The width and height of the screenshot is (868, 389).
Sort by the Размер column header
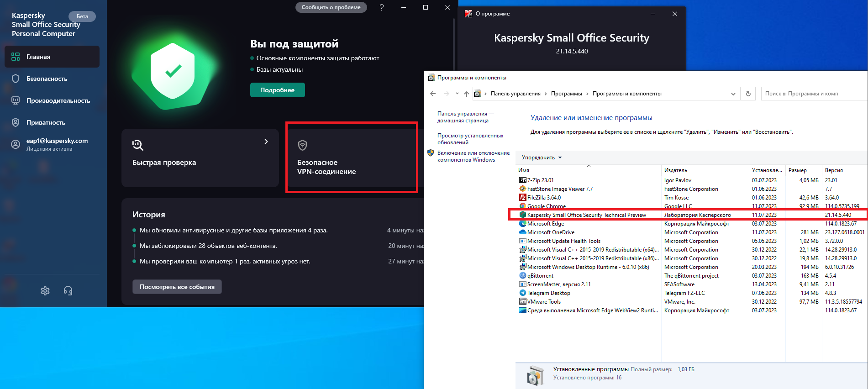[x=804, y=170]
